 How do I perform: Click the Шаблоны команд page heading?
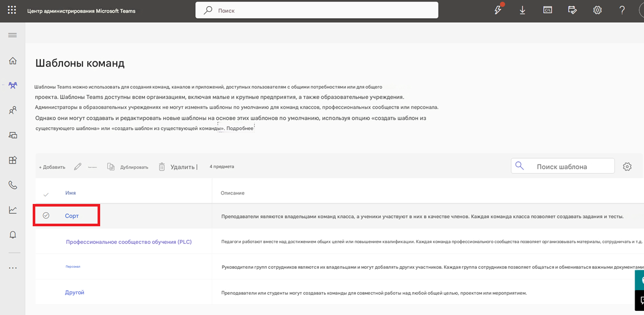(x=80, y=63)
